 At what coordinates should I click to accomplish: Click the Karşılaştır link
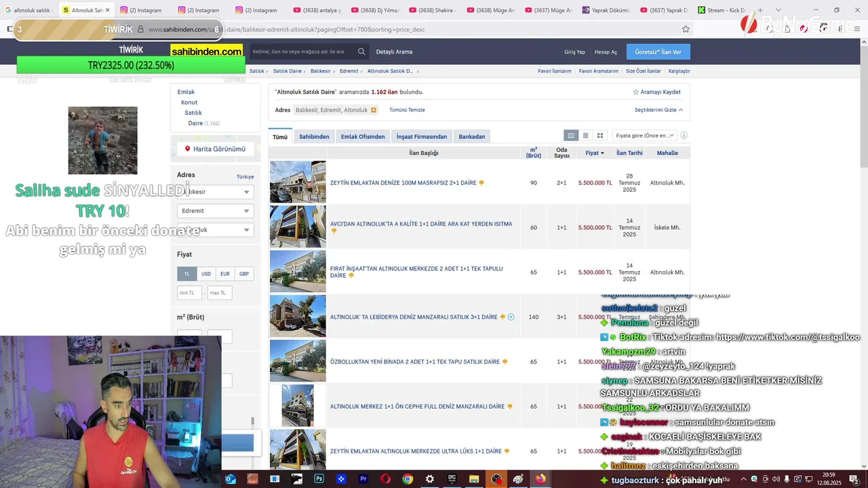679,71
